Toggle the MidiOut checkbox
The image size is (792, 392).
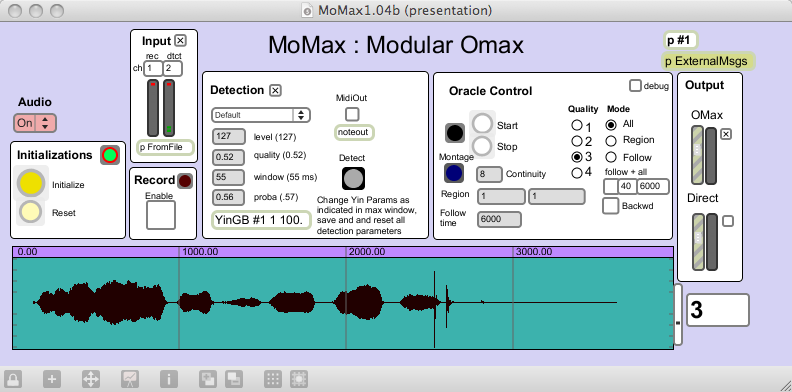click(352, 113)
